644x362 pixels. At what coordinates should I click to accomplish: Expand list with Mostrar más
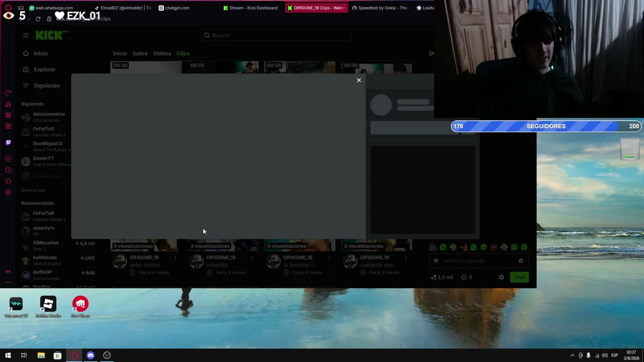[33, 191]
